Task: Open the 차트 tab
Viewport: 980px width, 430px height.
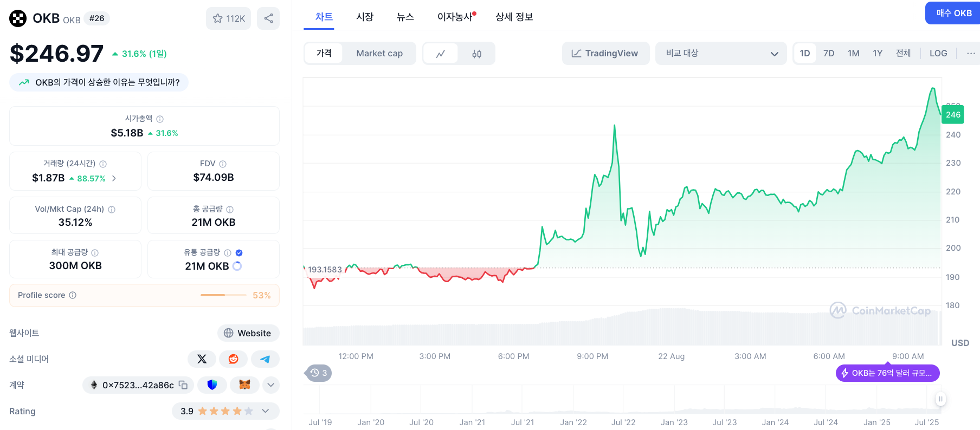Action: [x=324, y=17]
